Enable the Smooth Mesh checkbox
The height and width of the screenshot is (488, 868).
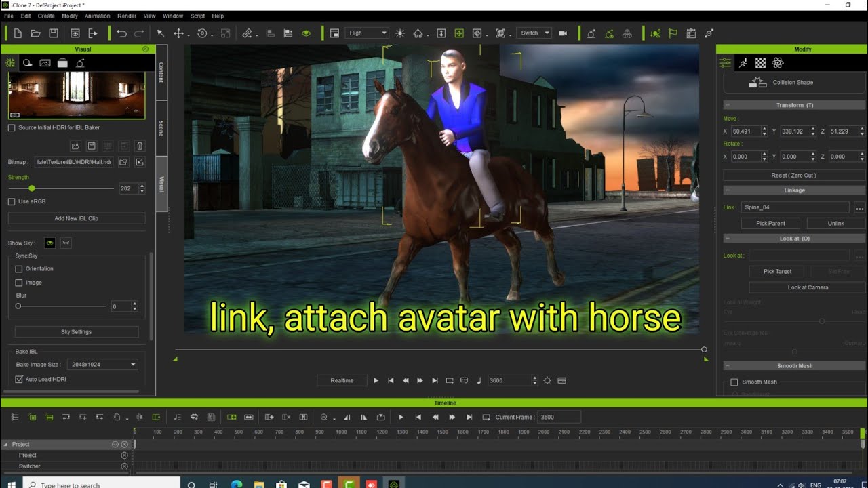pyautogui.click(x=734, y=382)
